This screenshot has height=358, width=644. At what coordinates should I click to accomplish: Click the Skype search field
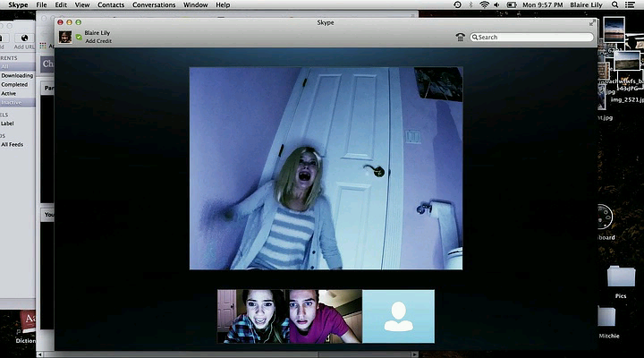534,38
